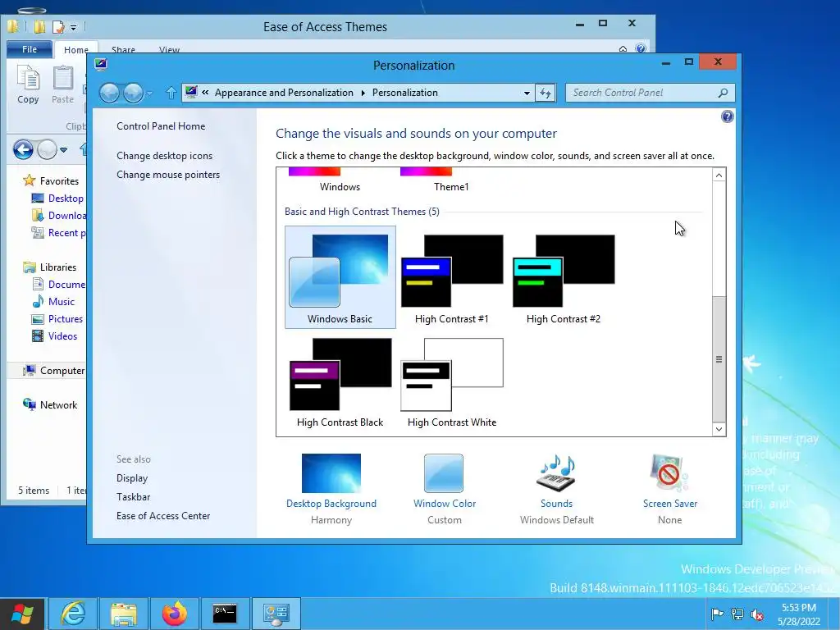Open the arrow after Appearance and Personalization
Viewport: 840px width, 630px height.
click(363, 93)
